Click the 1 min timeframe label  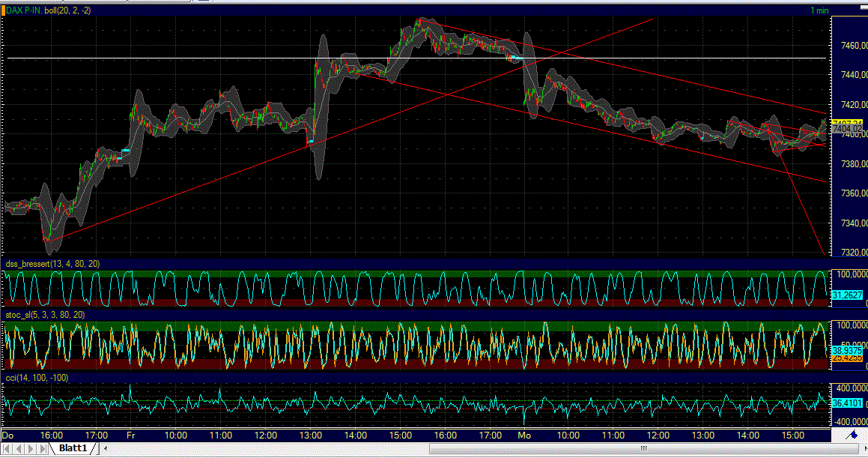coord(819,10)
